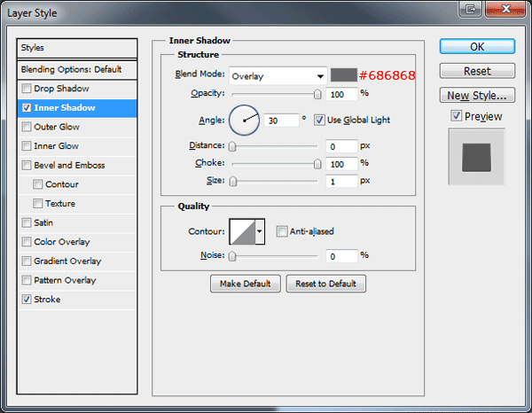This screenshot has width=532, height=413.
Task: Click the style preview thumbnail
Action: click(x=476, y=157)
